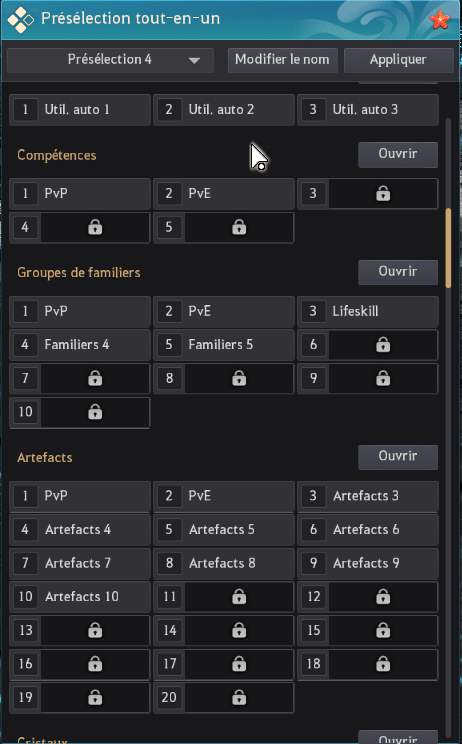The image size is (462, 744).
Task: Click the lock icon on familiers slot 10
Action: pos(95,412)
